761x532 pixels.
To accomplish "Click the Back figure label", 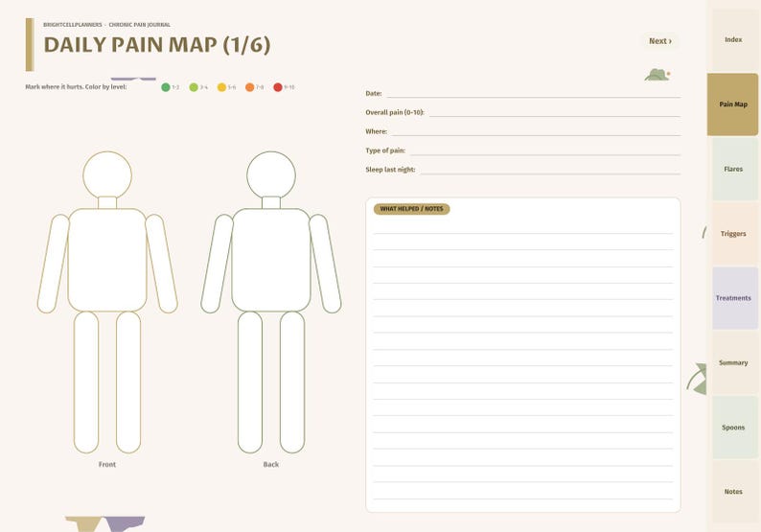I will click(271, 465).
